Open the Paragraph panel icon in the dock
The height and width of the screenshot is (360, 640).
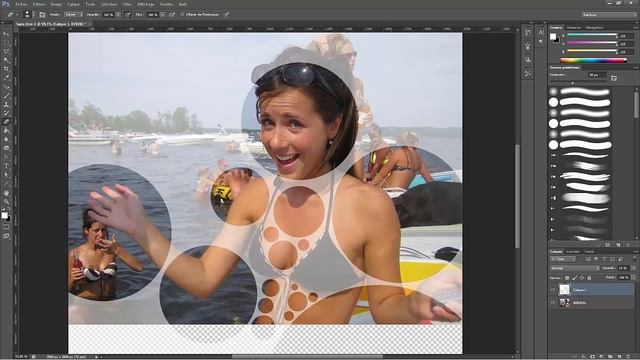click(x=541, y=42)
